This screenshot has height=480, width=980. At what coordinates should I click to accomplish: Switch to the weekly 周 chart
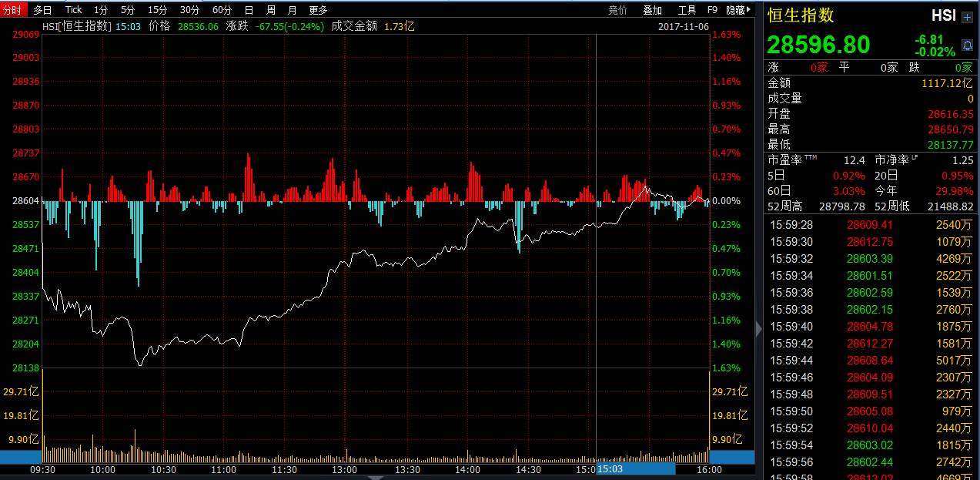(x=270, y=10)
